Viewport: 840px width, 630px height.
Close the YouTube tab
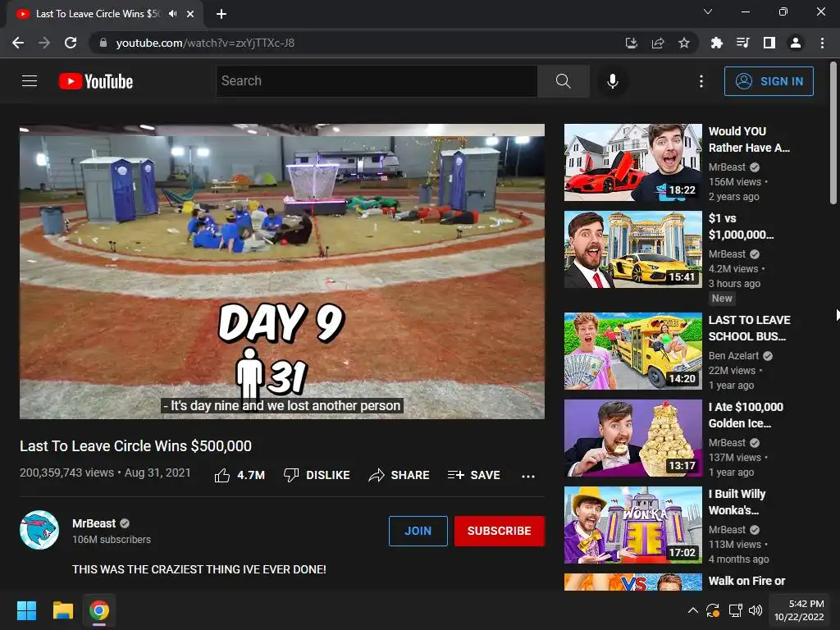click(x=190, y=14)
